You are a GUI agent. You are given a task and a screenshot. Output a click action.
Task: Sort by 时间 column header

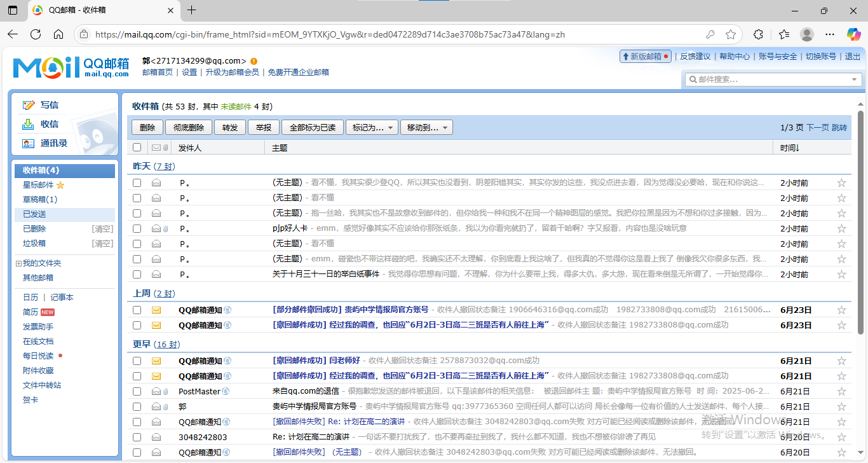[x=790, y=148]
